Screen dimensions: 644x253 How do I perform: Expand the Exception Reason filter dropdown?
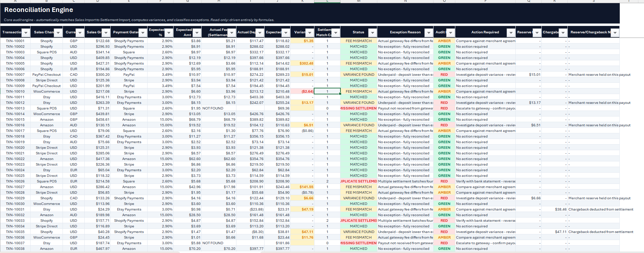coord(429,33)
